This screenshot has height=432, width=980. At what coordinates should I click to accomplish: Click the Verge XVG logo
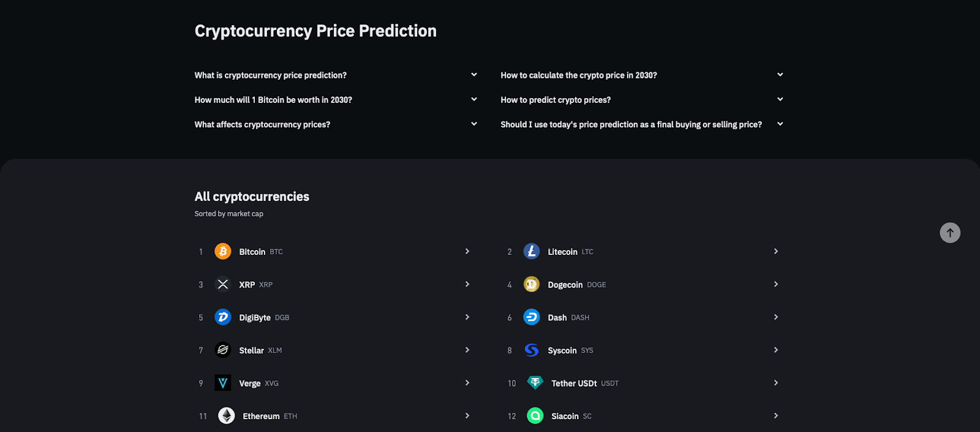click(223, 383)
